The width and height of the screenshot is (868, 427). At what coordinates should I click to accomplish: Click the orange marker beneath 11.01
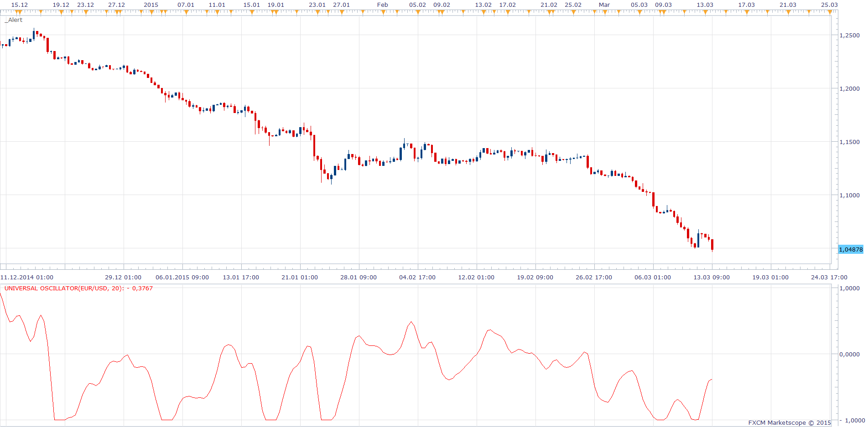click(x=217, y=12)
